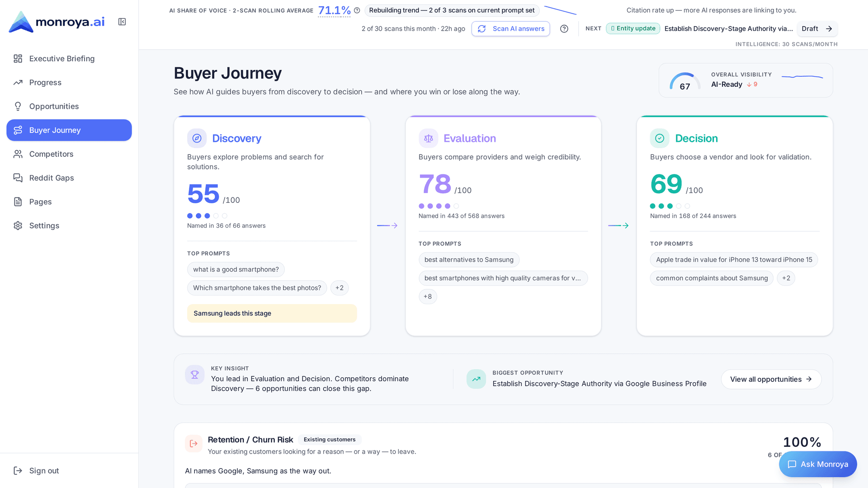Click the AI-Ready visibility status
This screenshot has height=488, width=868.
(x=726, y=84)
